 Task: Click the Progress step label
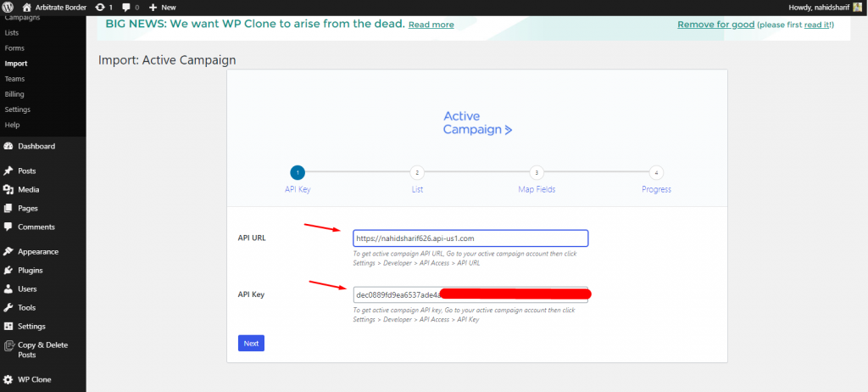point(657,189)
